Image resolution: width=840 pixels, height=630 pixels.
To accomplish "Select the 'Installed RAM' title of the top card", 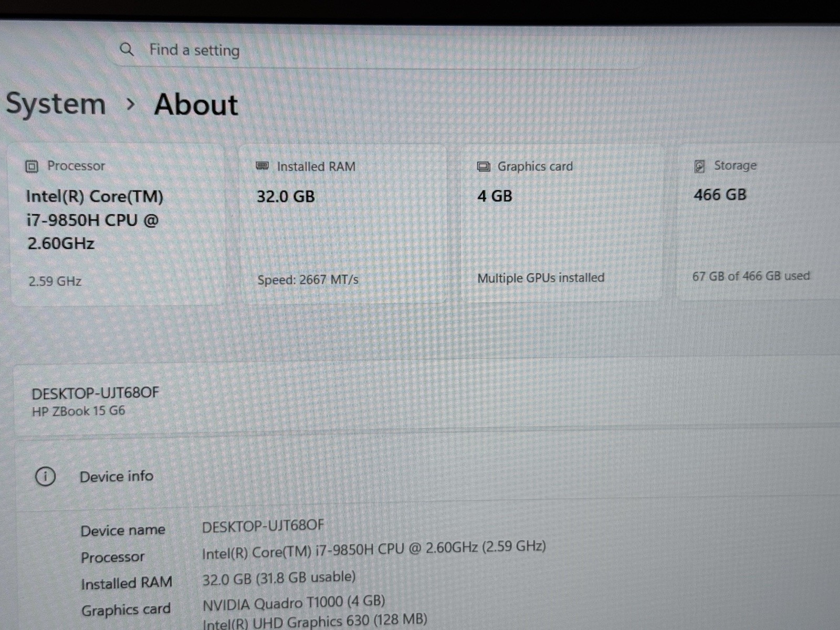I will [x=316, y=166].
